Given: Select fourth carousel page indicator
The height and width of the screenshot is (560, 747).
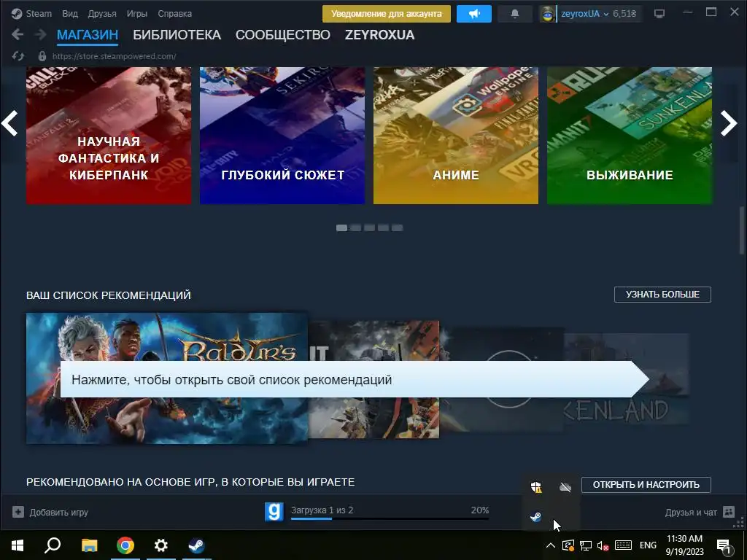Looking at the screenshot, I should click(x=383, y=227).
